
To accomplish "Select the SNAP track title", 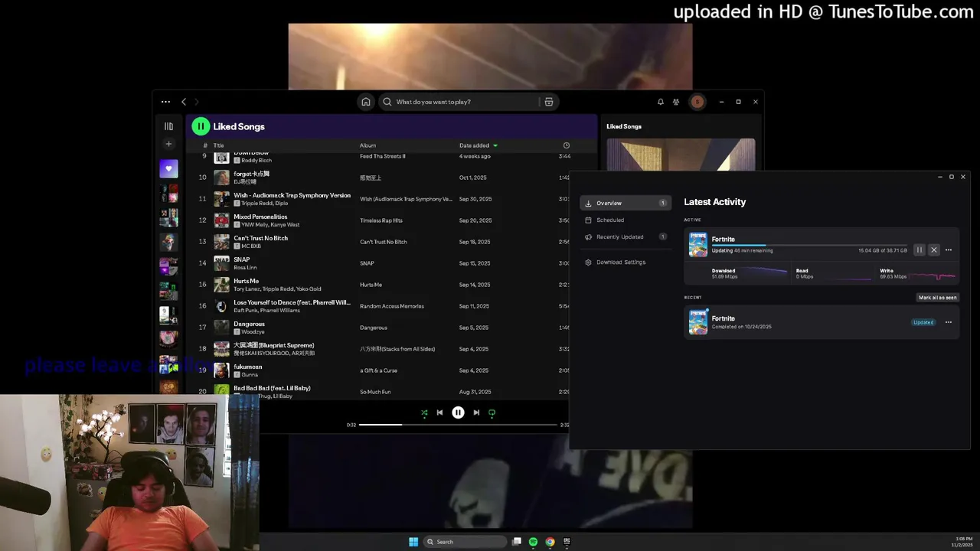I will pos(241,259).
